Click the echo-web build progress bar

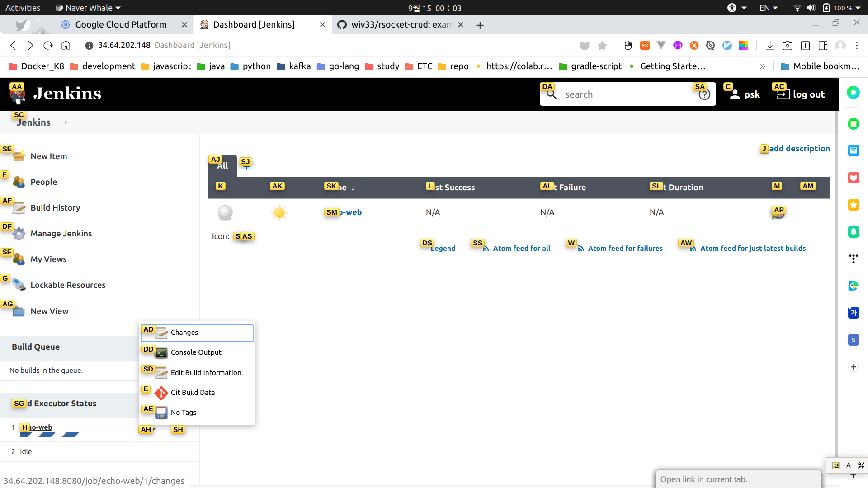point(50,435)
